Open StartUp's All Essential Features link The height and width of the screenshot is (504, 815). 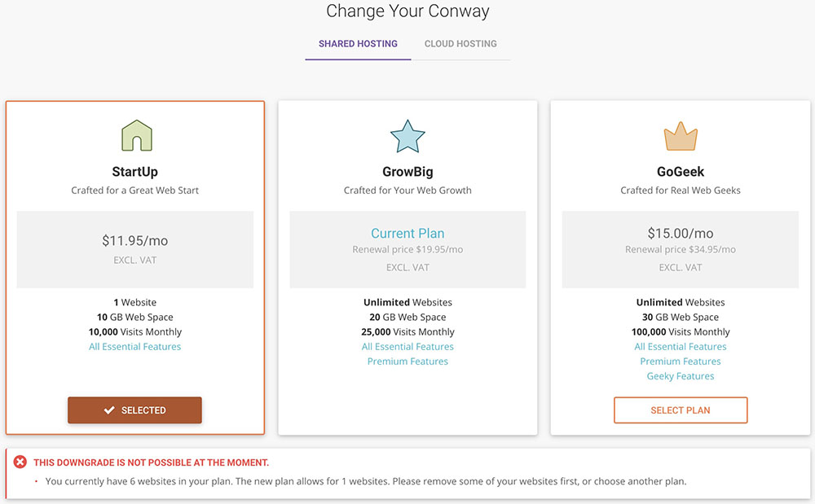(135, 347)
